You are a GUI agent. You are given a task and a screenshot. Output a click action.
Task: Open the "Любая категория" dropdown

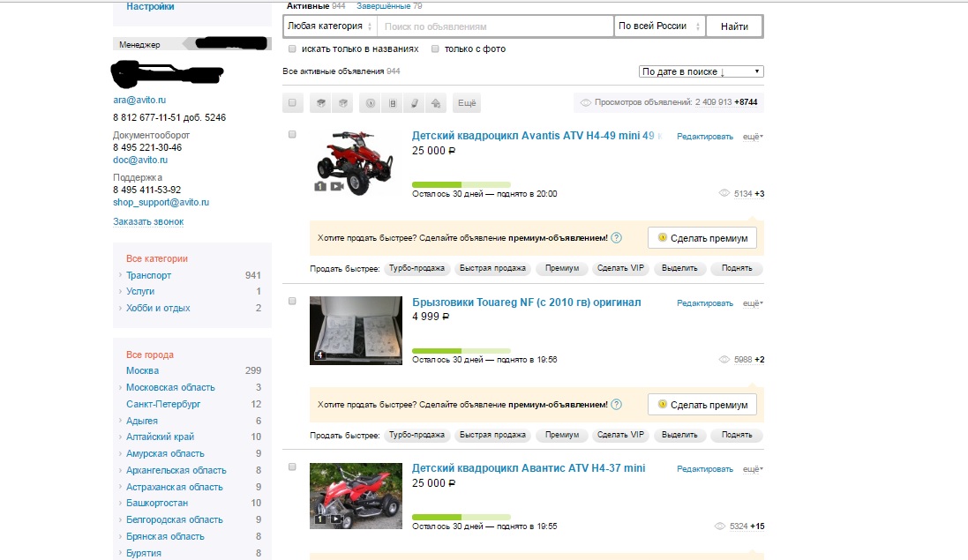coord(330,26)
